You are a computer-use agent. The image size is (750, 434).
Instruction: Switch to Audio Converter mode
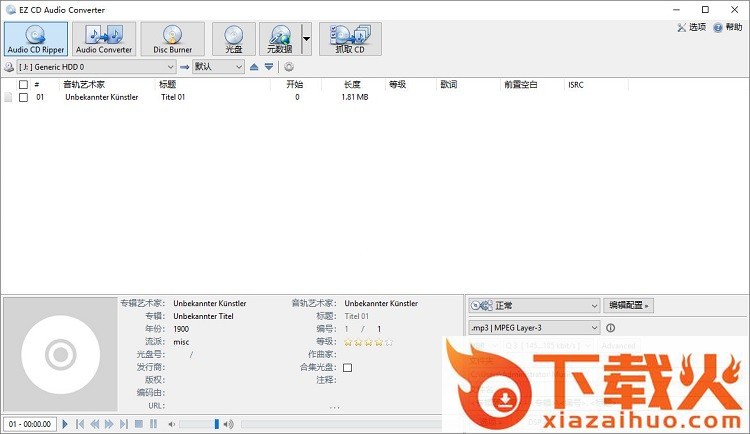click(104, 39)
